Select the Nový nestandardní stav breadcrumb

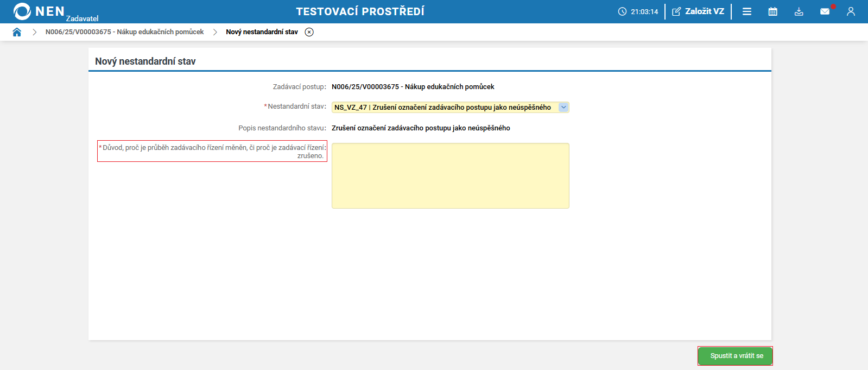pos(262,32)
